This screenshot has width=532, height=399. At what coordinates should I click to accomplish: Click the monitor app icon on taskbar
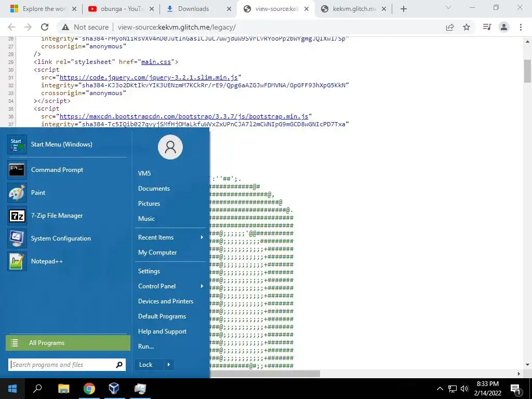pos(140,389)
